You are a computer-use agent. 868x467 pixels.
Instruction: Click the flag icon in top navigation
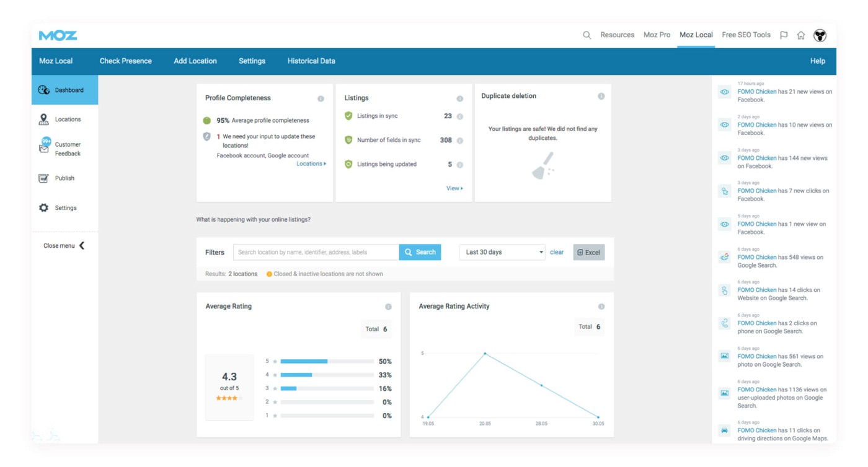[x=784, y=35]
